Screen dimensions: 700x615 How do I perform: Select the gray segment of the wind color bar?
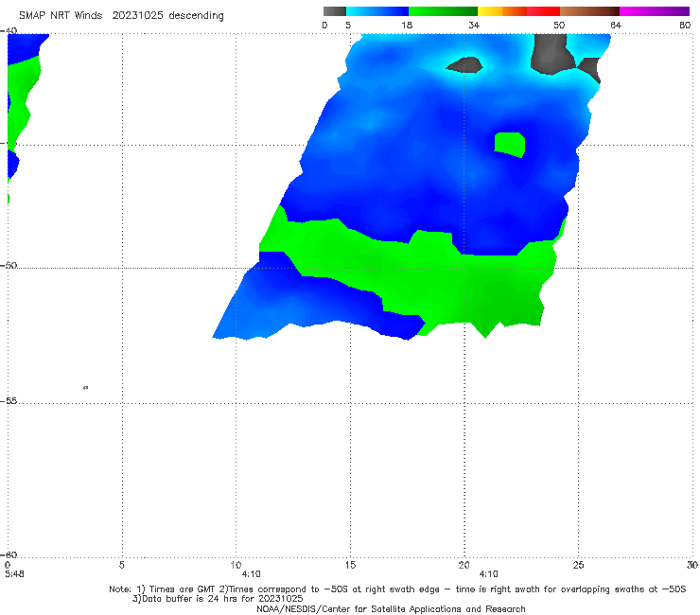click(x=335, y=11)
